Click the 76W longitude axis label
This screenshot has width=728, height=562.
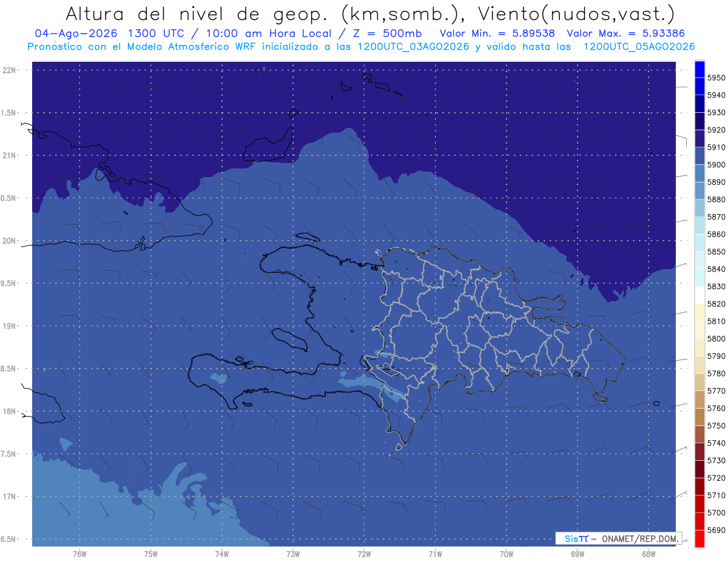click(x=79, y=553)
